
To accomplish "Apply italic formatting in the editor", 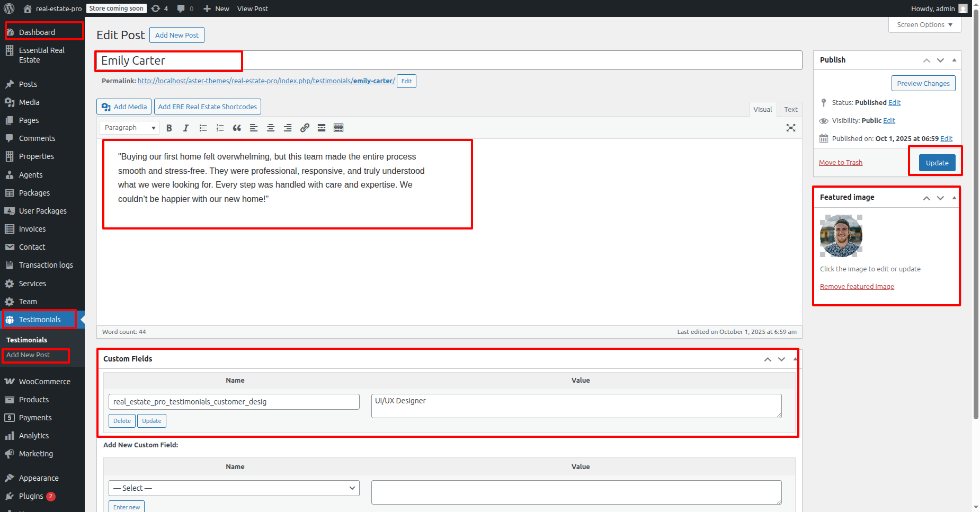I will 186,128.
